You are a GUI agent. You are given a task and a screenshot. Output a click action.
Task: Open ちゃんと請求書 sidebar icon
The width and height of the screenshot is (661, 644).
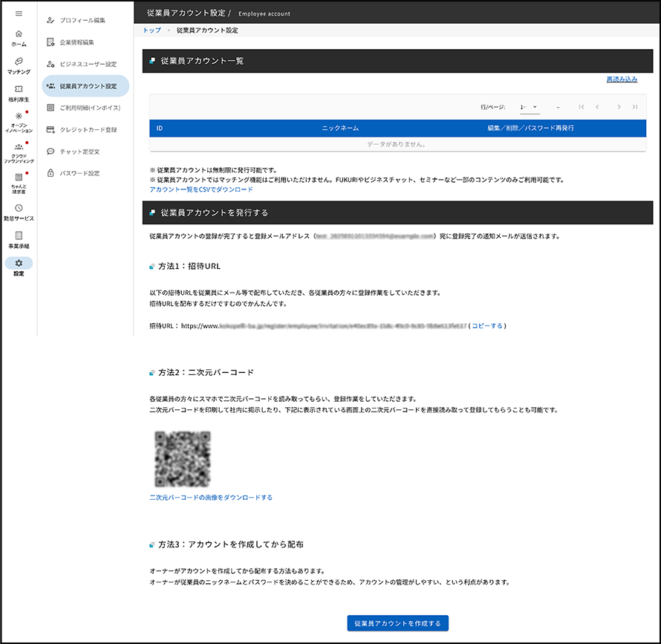point(19,182)
